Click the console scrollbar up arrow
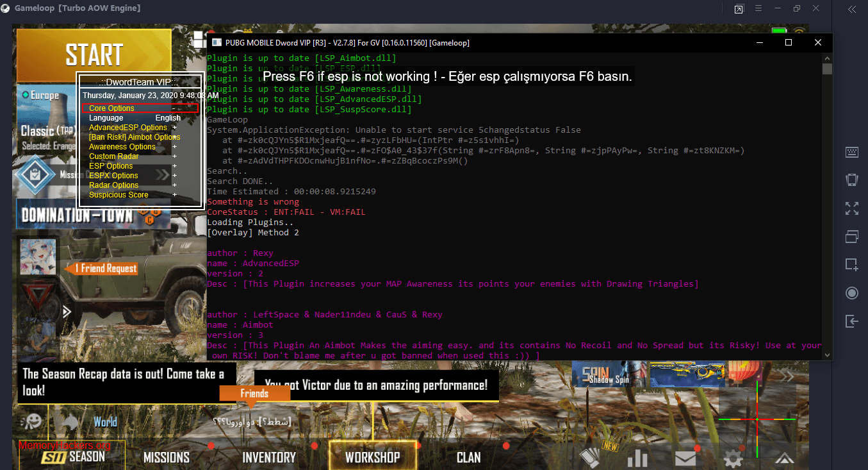Viewport: 868px width, 470px height. 827,58
